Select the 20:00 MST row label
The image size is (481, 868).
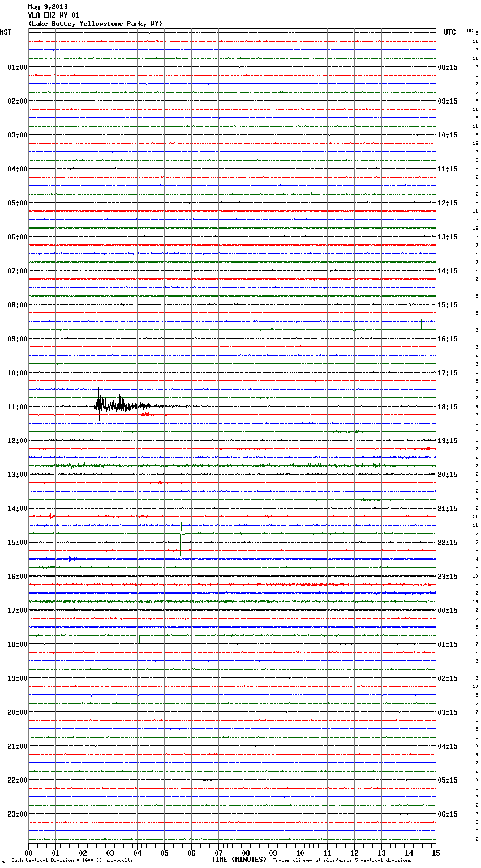click(18, 712)
